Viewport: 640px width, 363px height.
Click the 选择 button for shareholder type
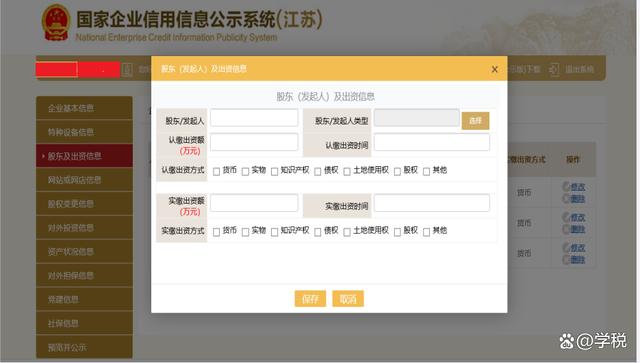tap(475, 120)
